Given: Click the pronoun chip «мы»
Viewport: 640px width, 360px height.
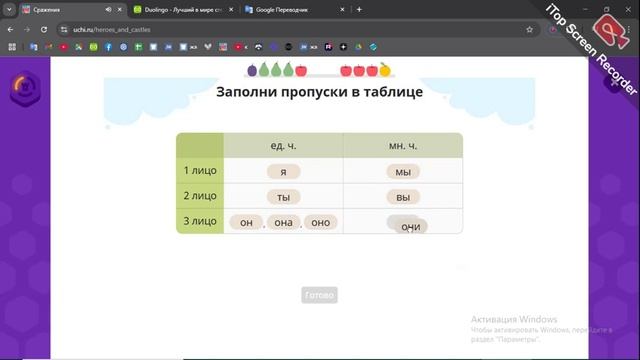Looking at the screenshot, I should click(403, 172).
